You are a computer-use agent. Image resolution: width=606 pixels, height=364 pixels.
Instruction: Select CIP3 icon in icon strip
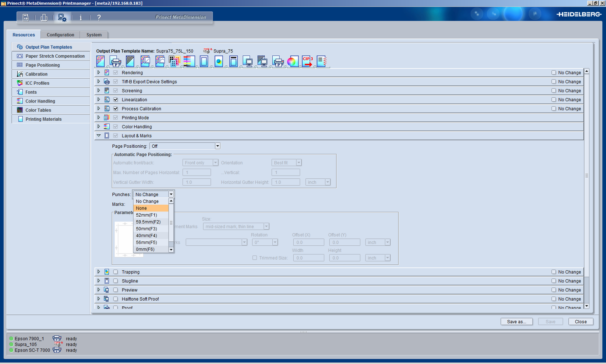point(307,61)
